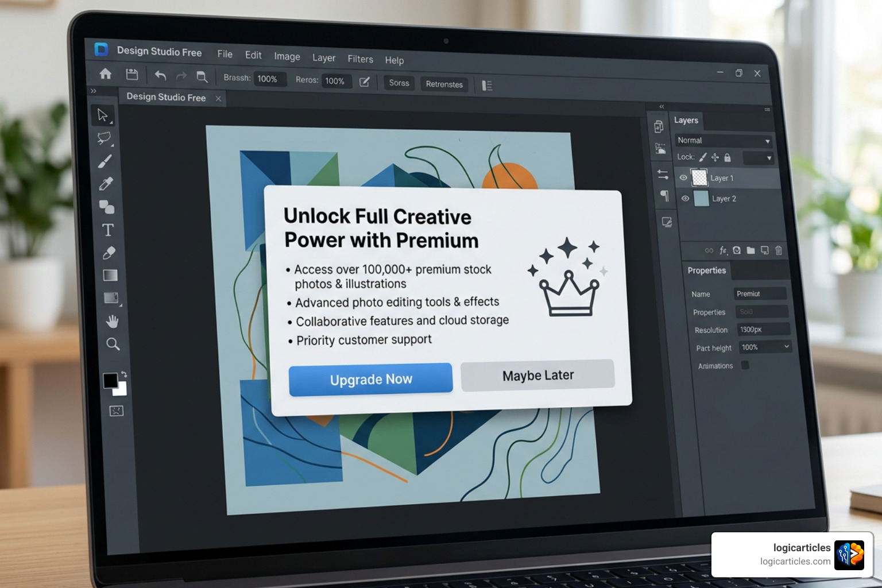Undo with the left-curved arrow

(x=160, y=75)
